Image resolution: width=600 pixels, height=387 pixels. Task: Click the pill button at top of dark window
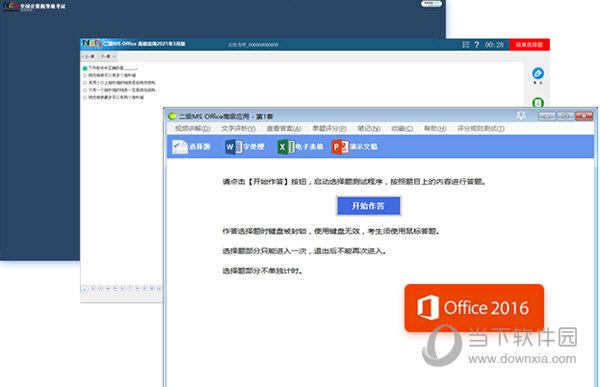[432, 4]
